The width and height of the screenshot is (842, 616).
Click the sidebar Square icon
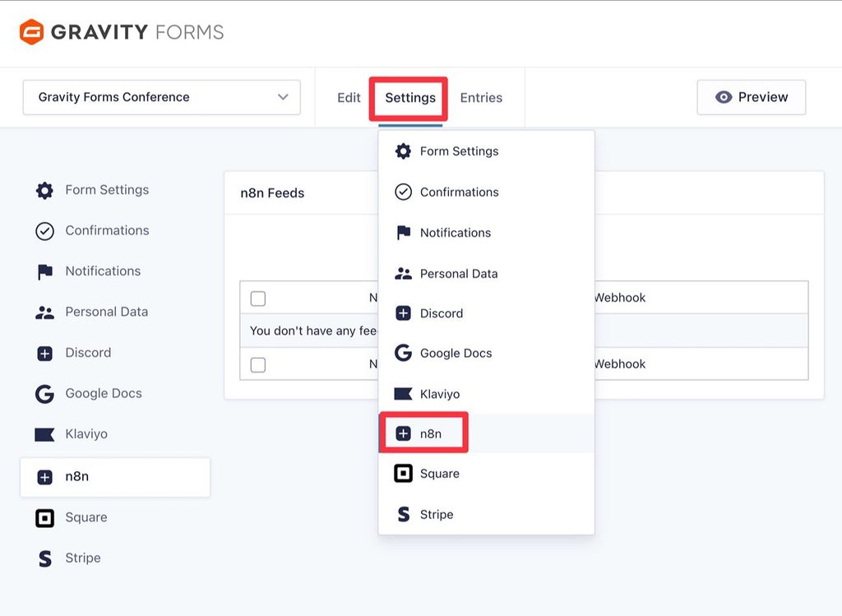(44, 518)
